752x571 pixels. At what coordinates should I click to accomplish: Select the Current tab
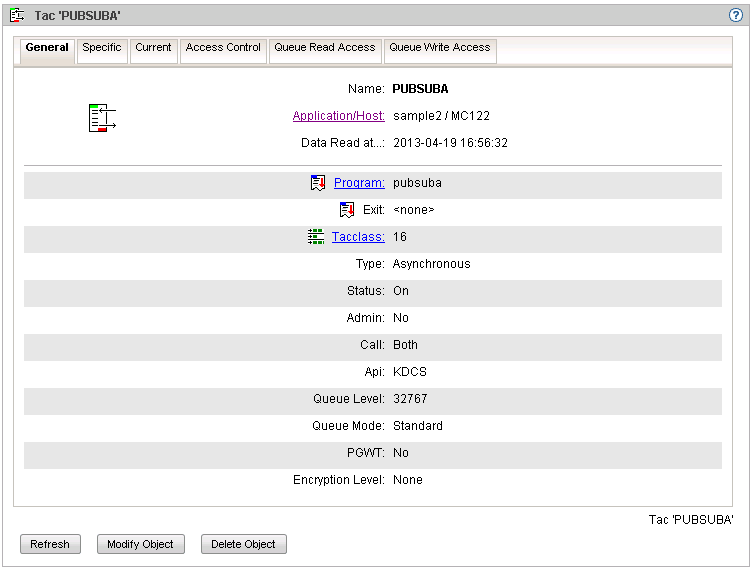click(153, 48)
